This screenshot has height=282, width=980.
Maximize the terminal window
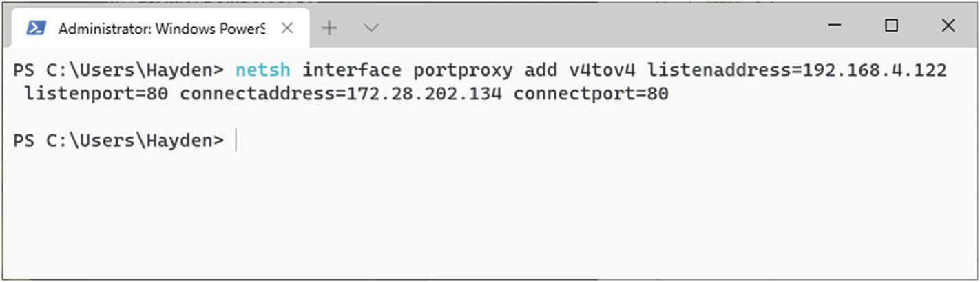pyautogui.click(x=891, y=26)
